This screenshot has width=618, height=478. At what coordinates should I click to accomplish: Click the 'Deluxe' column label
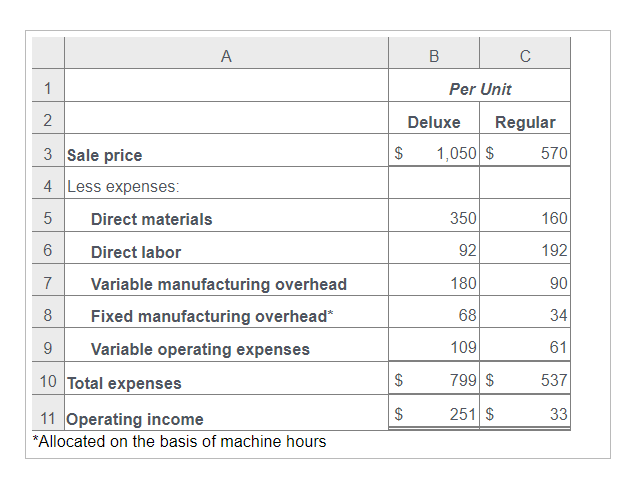click(434, 122)
